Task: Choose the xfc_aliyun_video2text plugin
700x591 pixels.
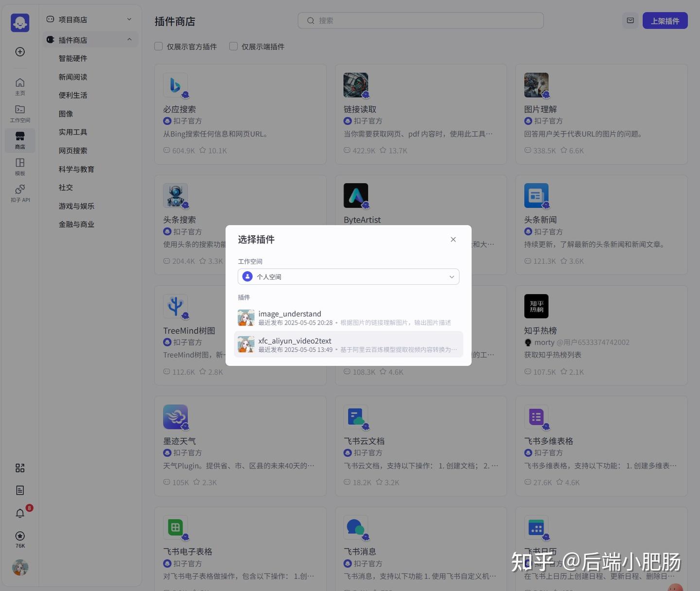Action: click(x=349, y=345)
